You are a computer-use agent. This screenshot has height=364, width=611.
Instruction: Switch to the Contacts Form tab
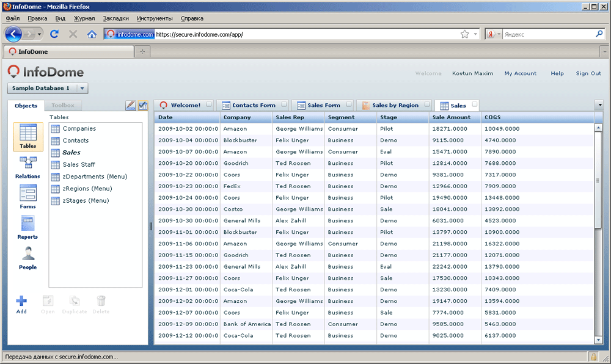[x=254, y=105]
